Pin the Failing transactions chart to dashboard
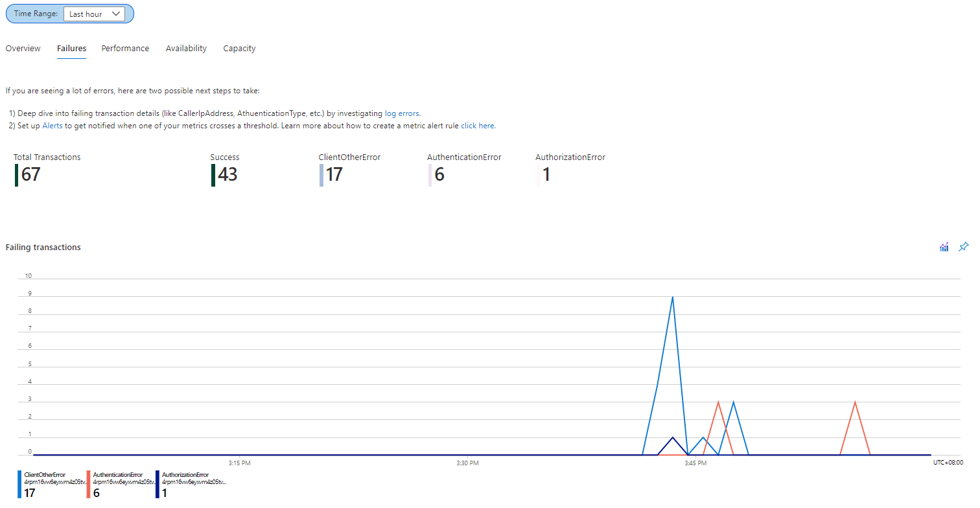Screen dimensions: 980x508 [964, 247]
